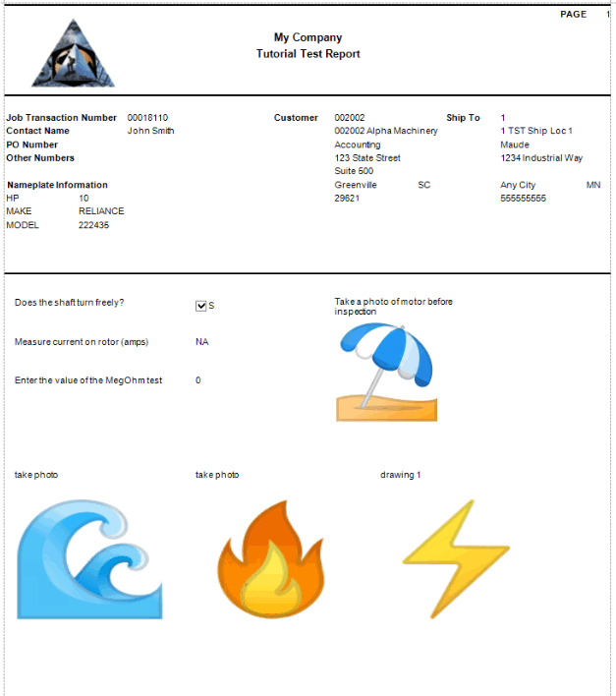Click the "Suite 500" address line

354,171
